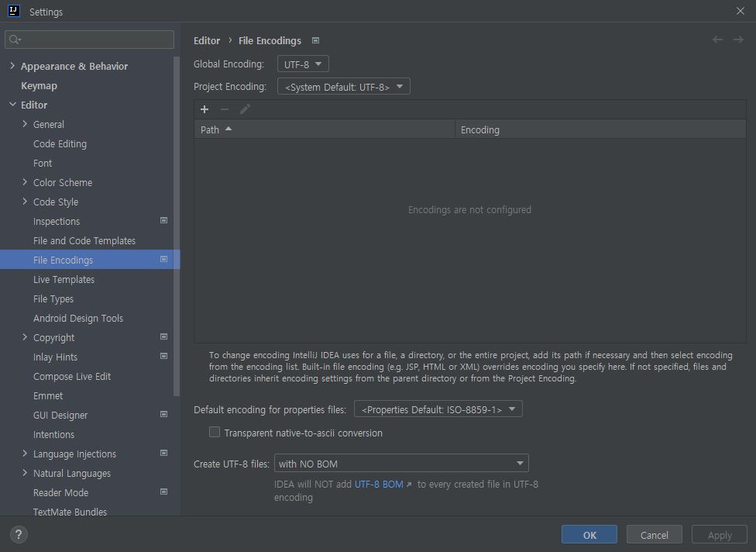
Task: Click the forward navigation arrow
Action: (738, 40)
